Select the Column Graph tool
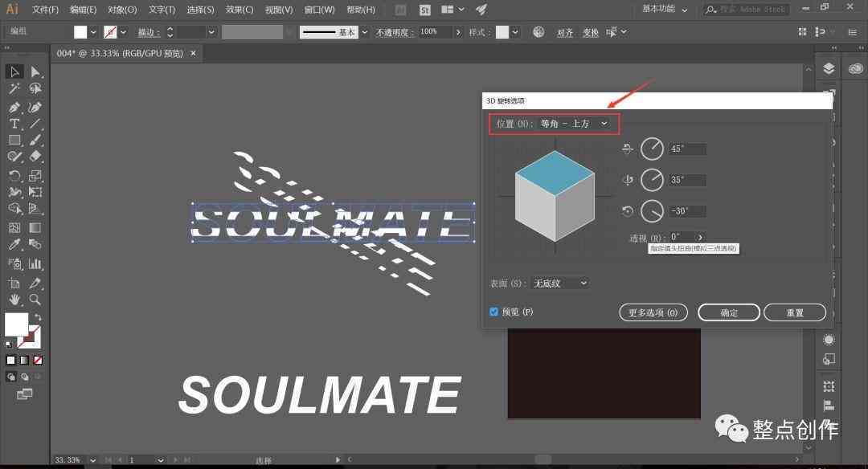 click(35, 263)
